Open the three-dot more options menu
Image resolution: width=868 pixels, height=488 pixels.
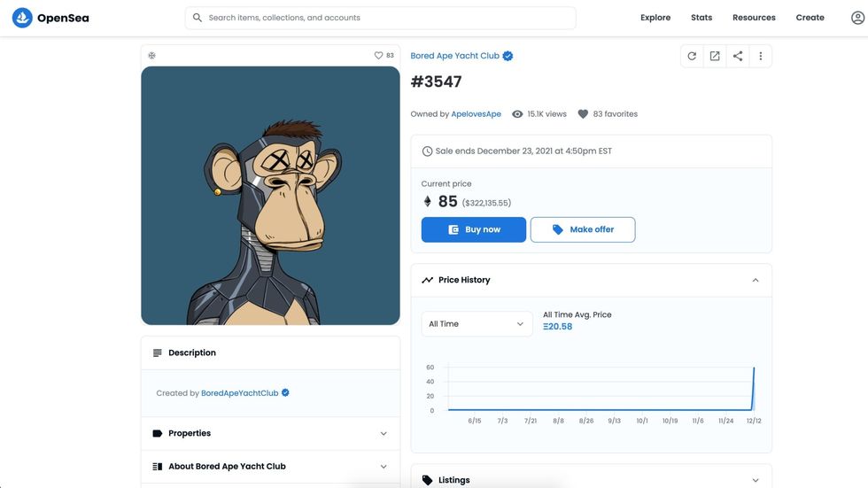tap(760, 56)
